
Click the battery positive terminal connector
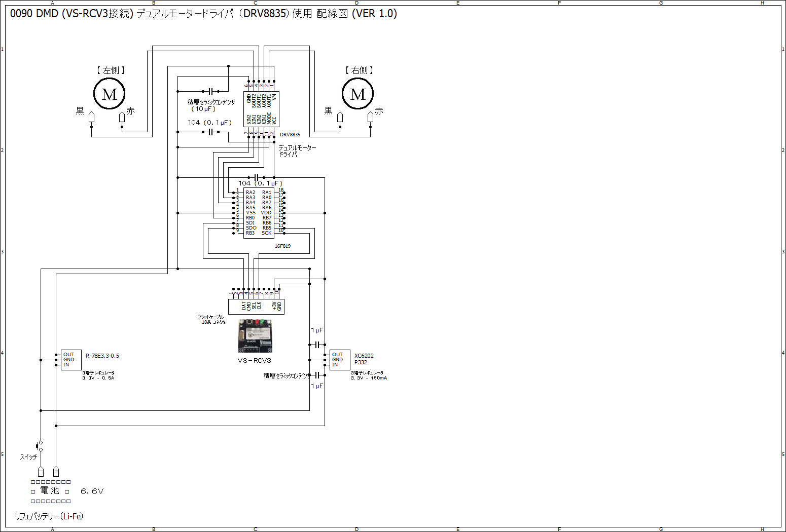(x=56, y=472)
